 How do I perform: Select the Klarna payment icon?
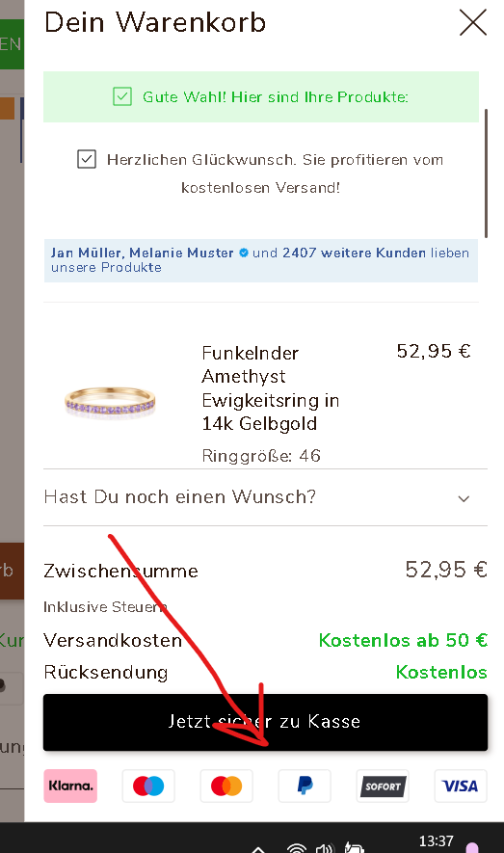(70, 786)
